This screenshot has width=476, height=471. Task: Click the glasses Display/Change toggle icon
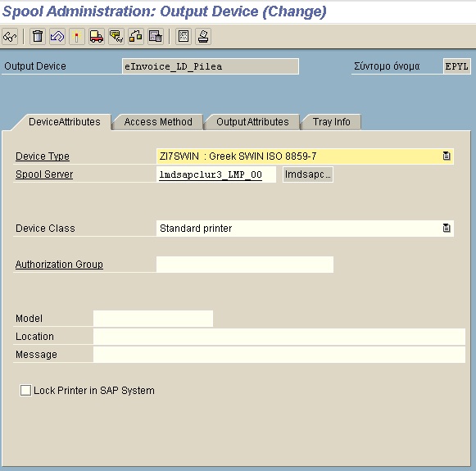coord(10,37)
